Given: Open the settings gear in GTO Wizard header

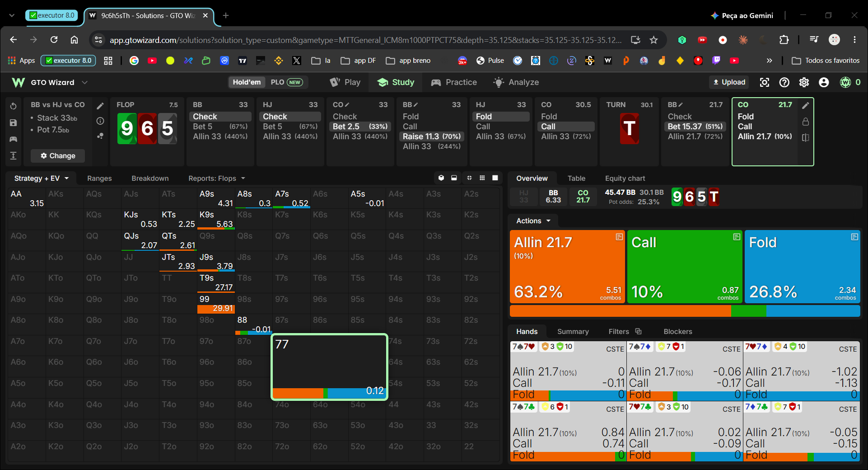Looking at the screenshot, I should click(x=804, y=82).
